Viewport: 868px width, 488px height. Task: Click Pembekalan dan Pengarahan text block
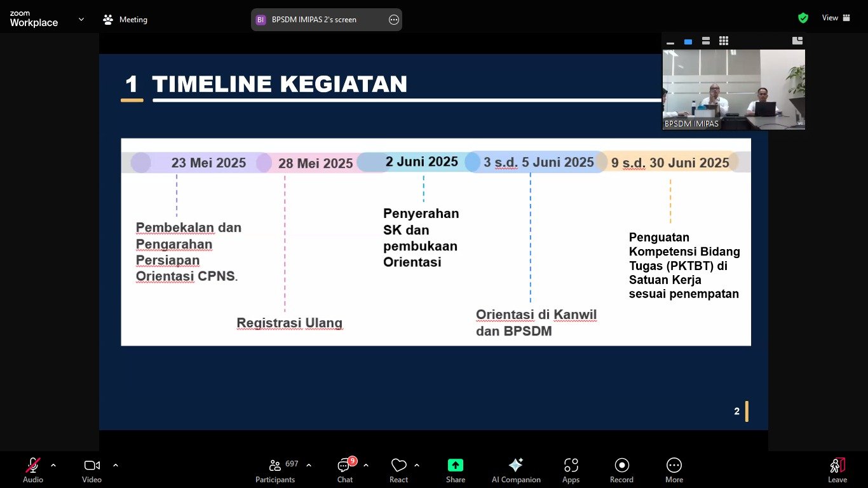189,252
